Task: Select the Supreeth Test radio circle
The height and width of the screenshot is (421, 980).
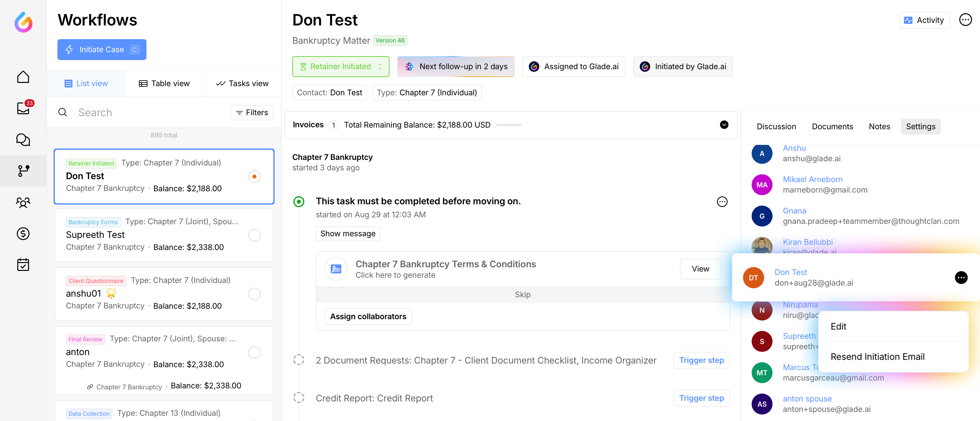Action: coord(254,235)
